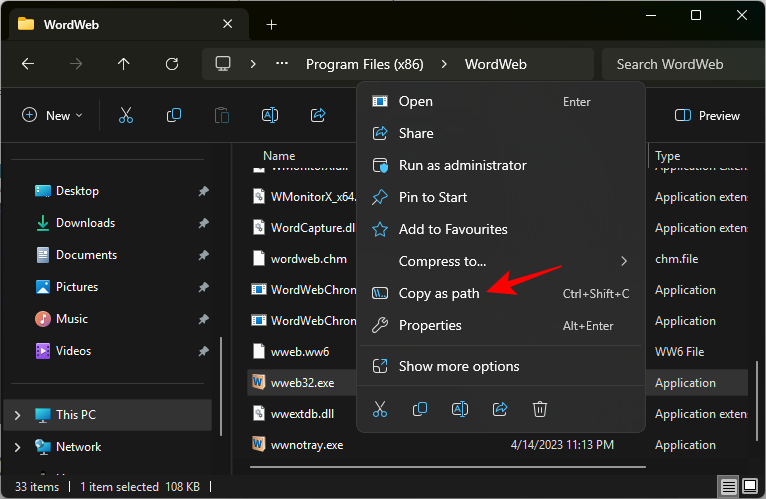Open Pictures in the sidebar
The image size is (766, 499).
[77, 287]
